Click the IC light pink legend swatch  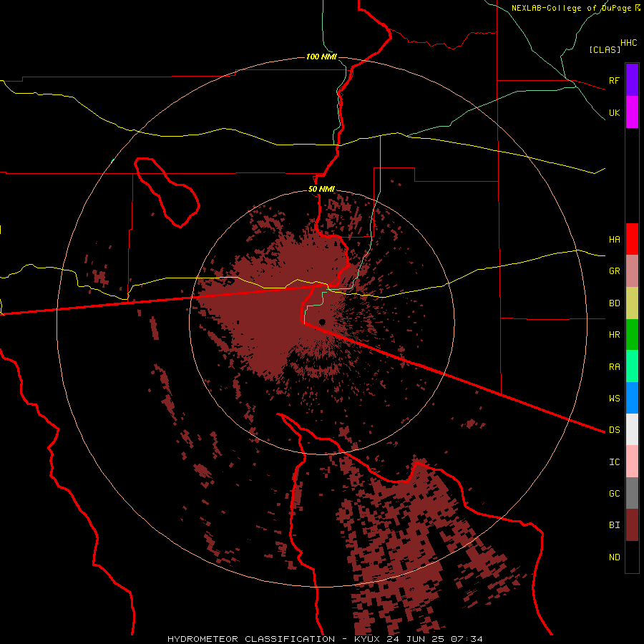(x=632, y=462)
